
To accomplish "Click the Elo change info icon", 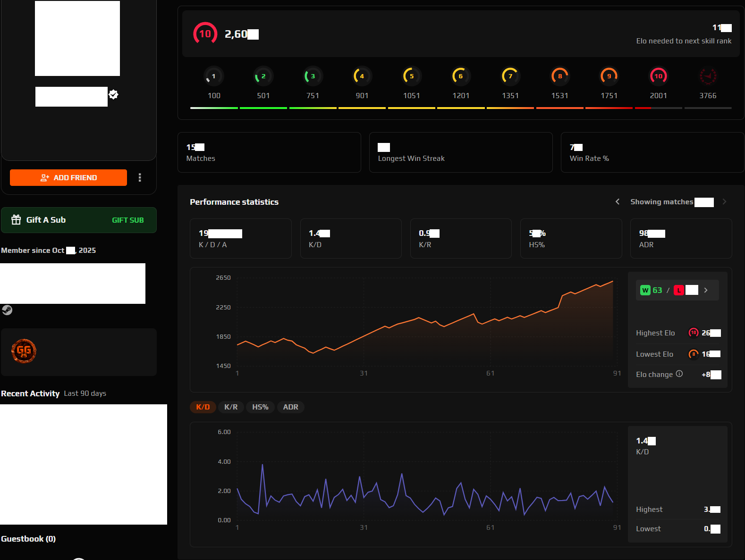I will [679, 374].
